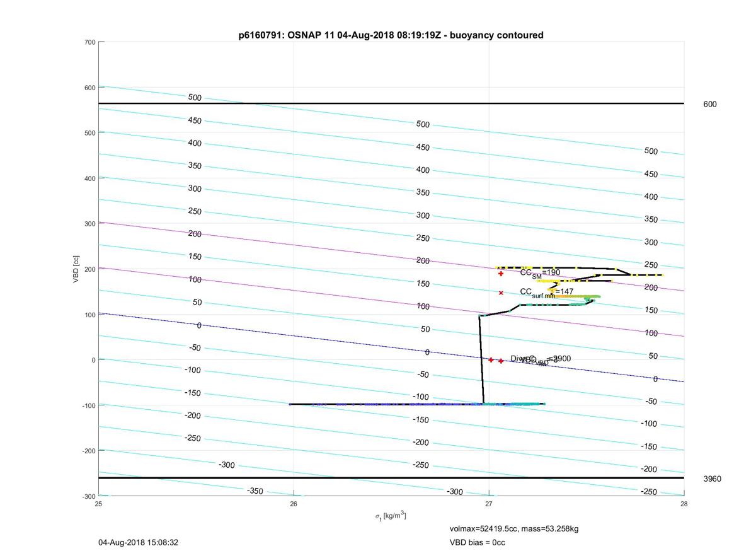Click the overlapping 'Dive...=3900' annotation
The width and height of the screenshot is (756, 558).
click(541, 359)
